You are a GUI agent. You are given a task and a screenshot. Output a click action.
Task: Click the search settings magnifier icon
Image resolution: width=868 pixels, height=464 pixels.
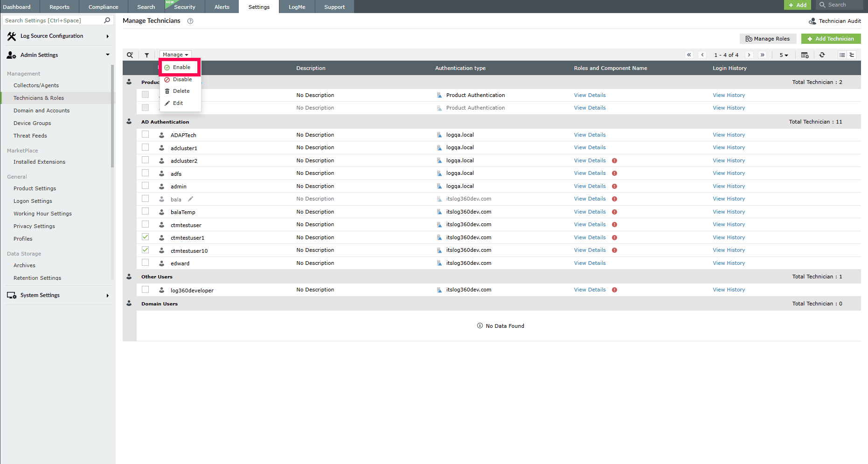107,21
